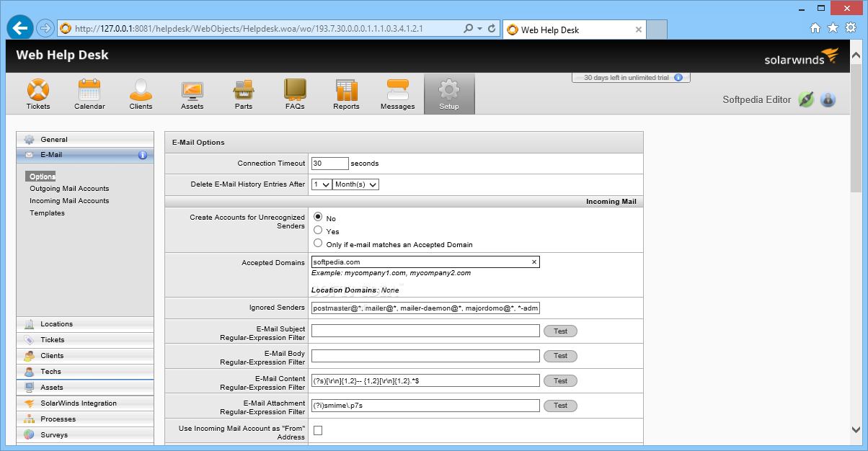Expand the Surveys setup section
This screenshot has height=451, width=868.
point(85,435)
